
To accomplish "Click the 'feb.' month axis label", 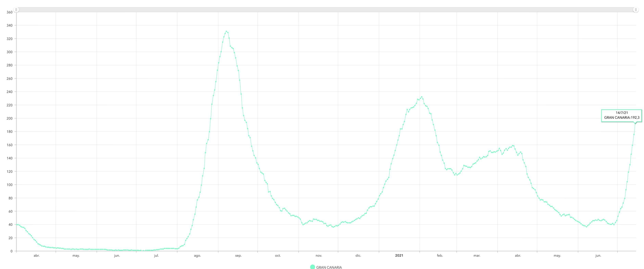I will click(x=440, y=255).
